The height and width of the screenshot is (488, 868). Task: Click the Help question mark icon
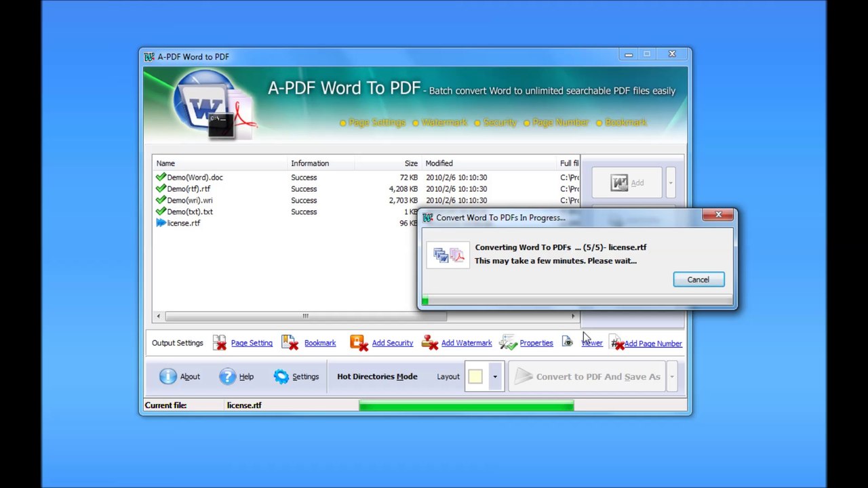point(228,377)
